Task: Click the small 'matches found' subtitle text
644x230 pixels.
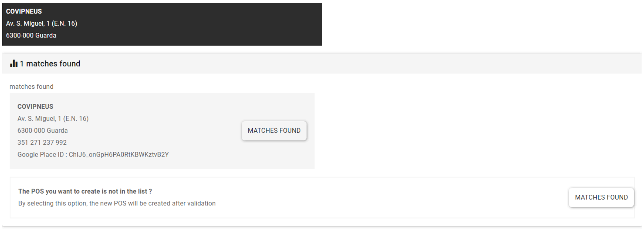Action: [x=31, y=87]
